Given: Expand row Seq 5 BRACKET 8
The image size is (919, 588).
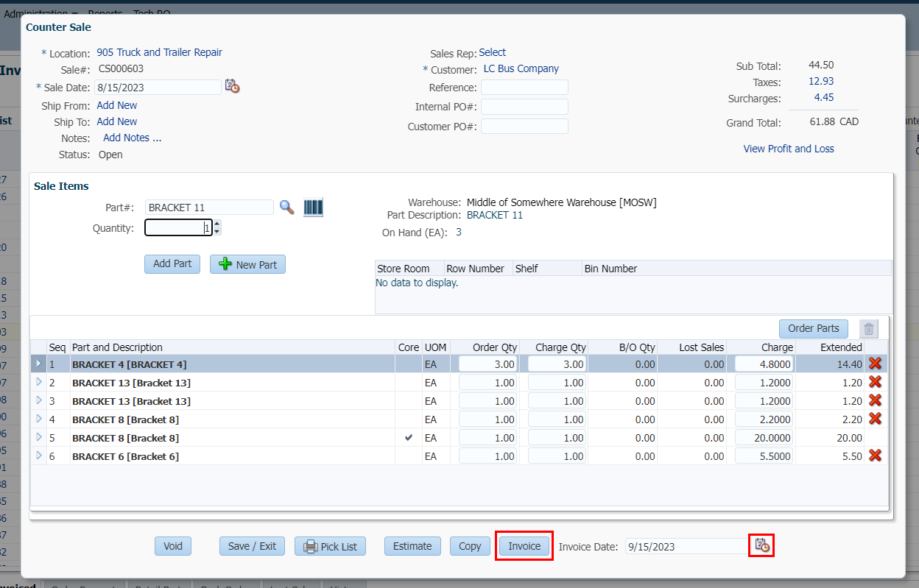Looking at the screenshot, I should click(39, 437).
